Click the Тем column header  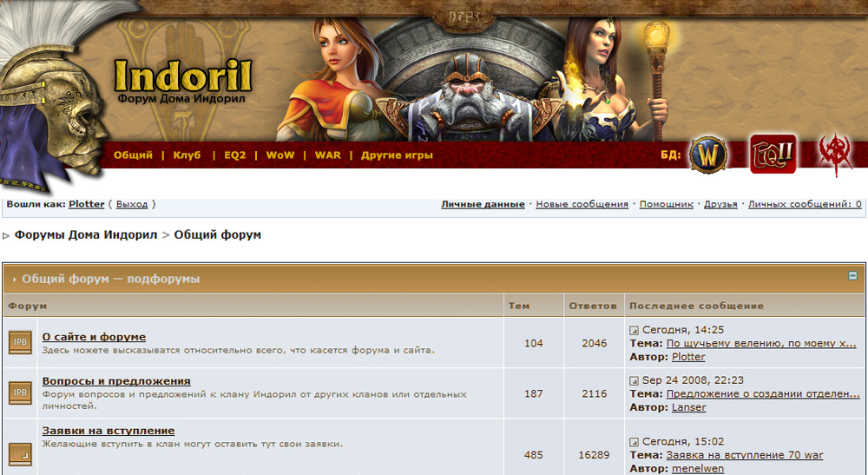tap(519, 306)
